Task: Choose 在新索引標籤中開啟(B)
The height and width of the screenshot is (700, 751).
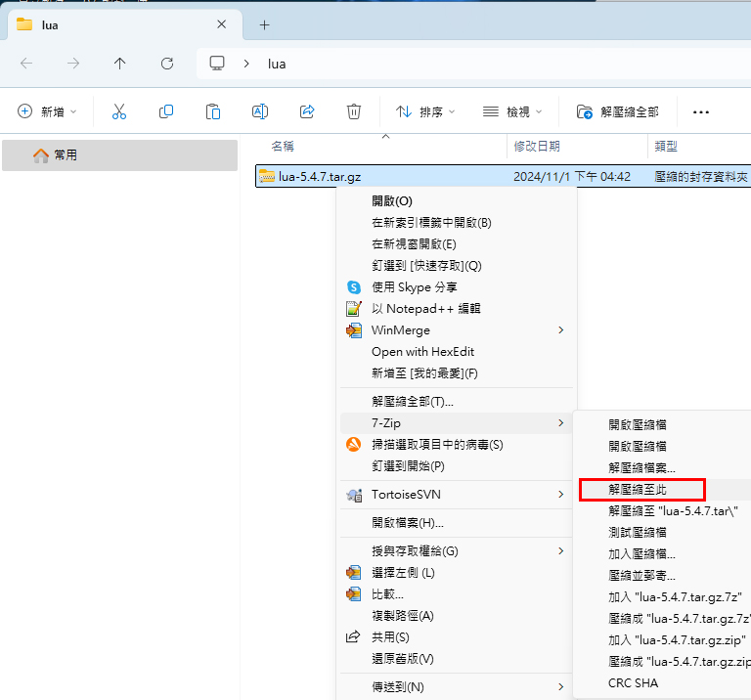Action: tap(457, 223)
